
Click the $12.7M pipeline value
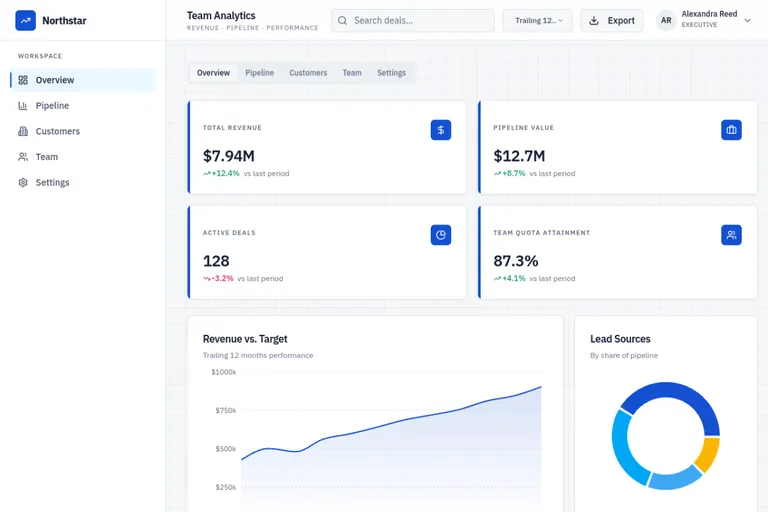click(519, 156)
